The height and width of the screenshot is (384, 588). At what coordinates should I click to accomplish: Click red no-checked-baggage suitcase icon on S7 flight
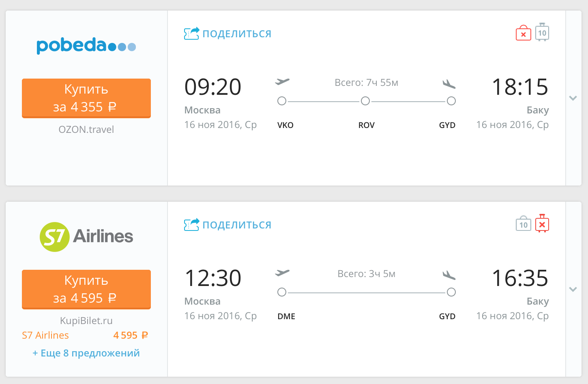pyautogui.click(x=542, y=223)
